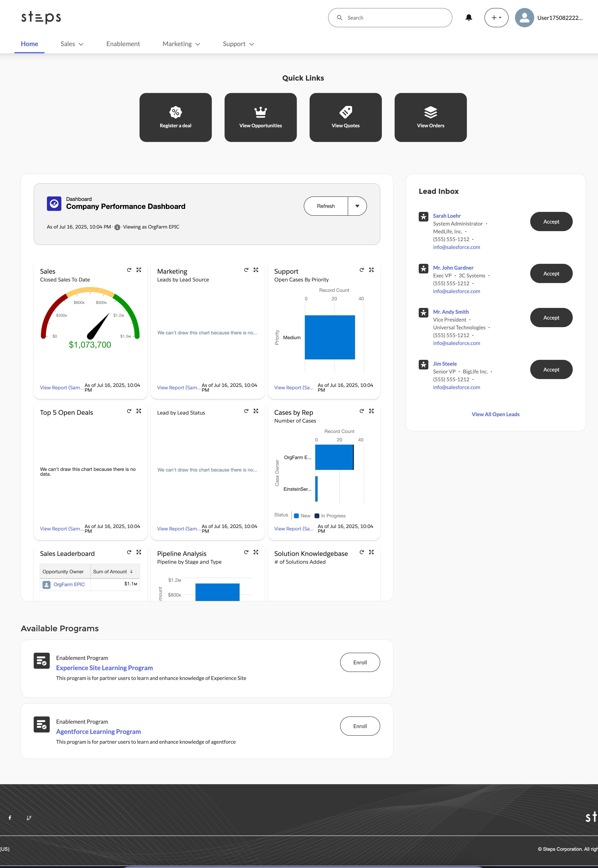This screenshot has height=868, width=598.
Task: Open the View All Open Leads link
Action: click(x=495, y=414)
